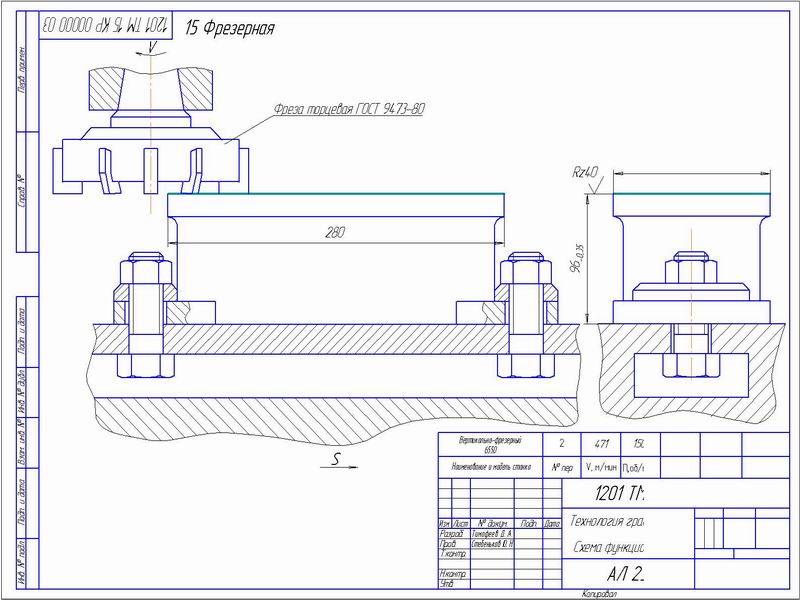Select the '471' cutting speed value
Viewport: 800px width, 600px height.
point(601,444)
